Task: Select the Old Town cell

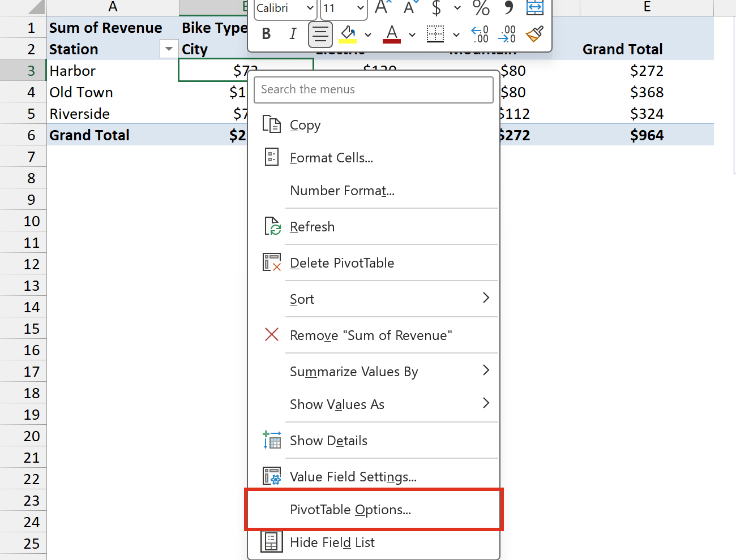Action: [113, 92]
